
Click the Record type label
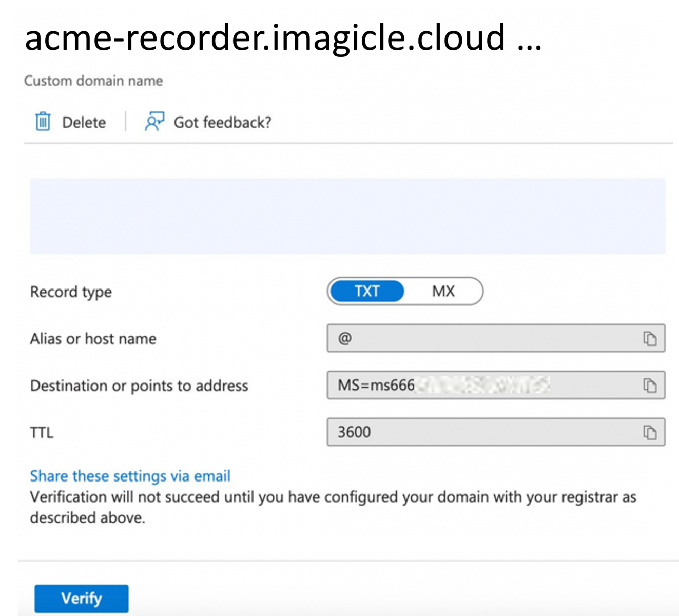pos(71,292)
